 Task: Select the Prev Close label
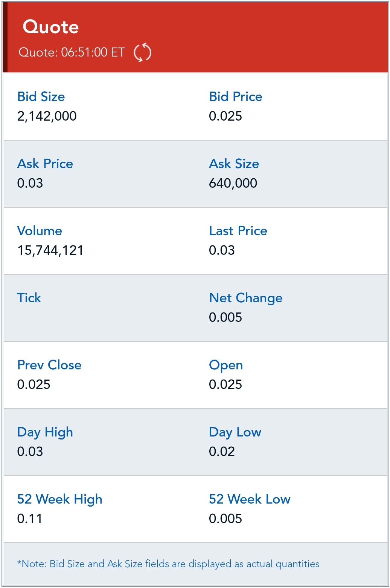click(49, 365)
